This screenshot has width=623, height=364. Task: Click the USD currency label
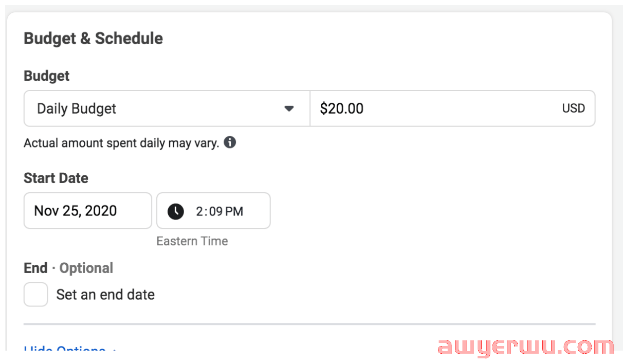[x=574, y=108]
